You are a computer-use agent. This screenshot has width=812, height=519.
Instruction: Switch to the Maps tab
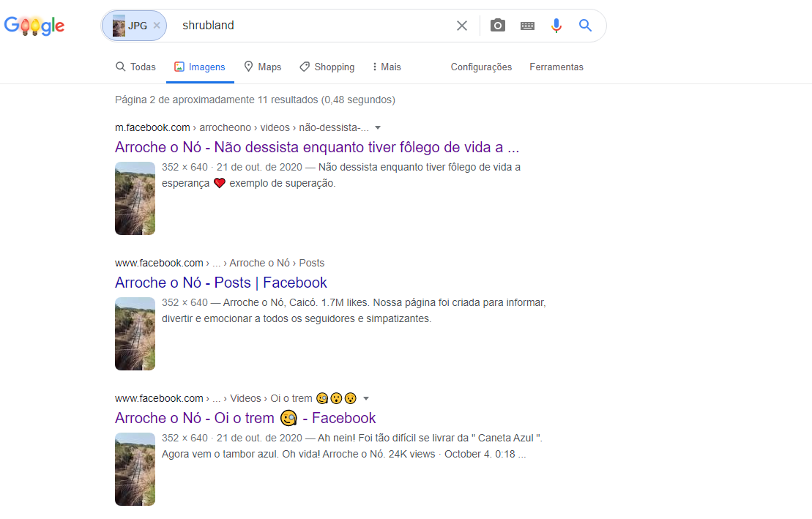(x=263, y=67)
